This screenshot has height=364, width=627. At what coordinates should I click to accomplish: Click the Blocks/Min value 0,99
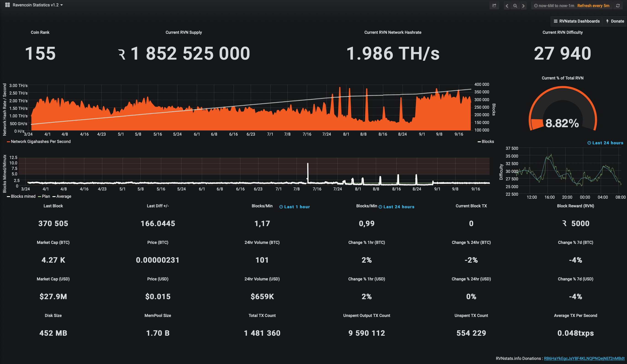(x=366, y=223)
